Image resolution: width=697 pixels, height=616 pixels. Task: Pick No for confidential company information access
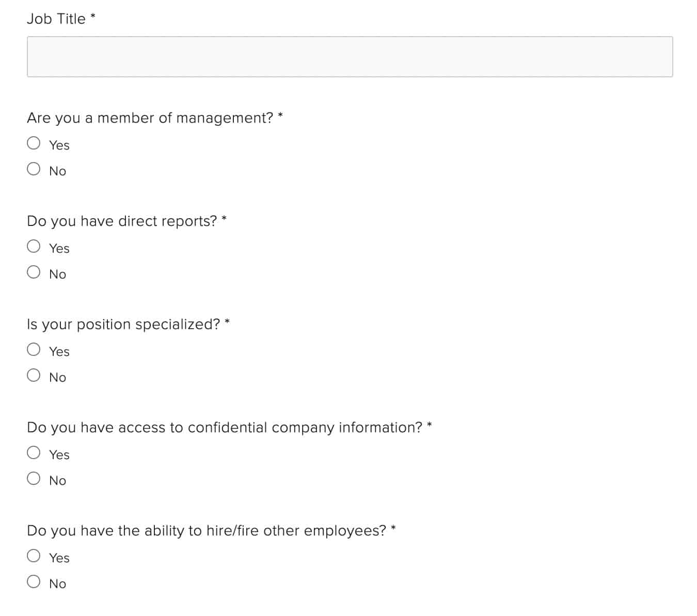[x=34, y=479]
